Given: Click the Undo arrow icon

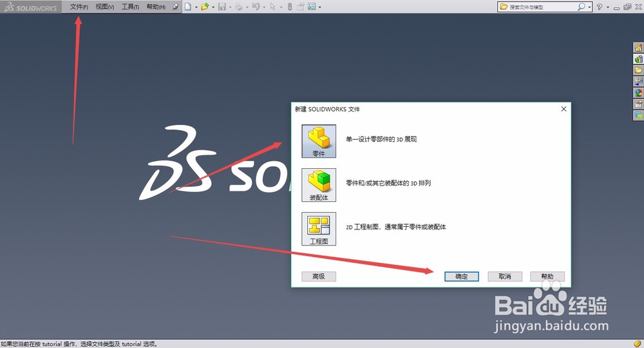Looking at the screenshot, I should [256, 6].
